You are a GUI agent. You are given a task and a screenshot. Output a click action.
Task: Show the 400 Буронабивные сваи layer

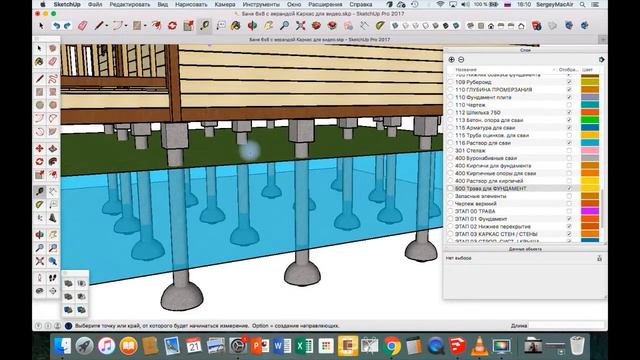coord(569,158)
